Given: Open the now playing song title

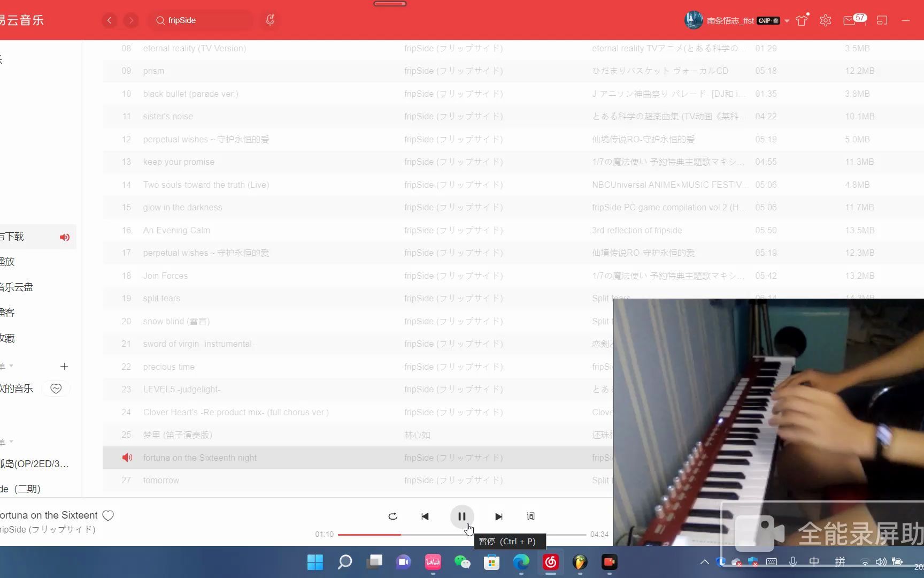Looking at the screenshot, I should (49, 515).
